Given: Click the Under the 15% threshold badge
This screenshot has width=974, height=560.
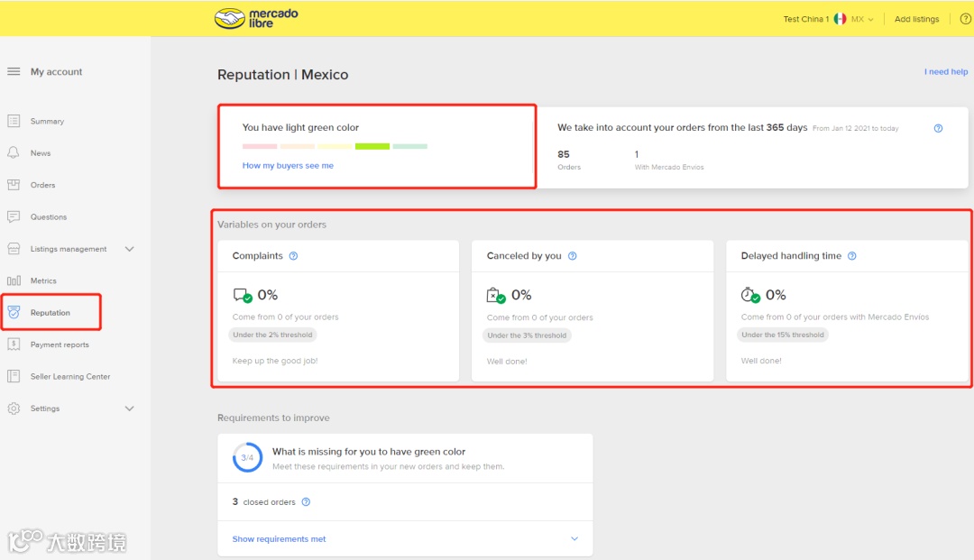Looking at the screenshot, I should (x=783, y=335).
